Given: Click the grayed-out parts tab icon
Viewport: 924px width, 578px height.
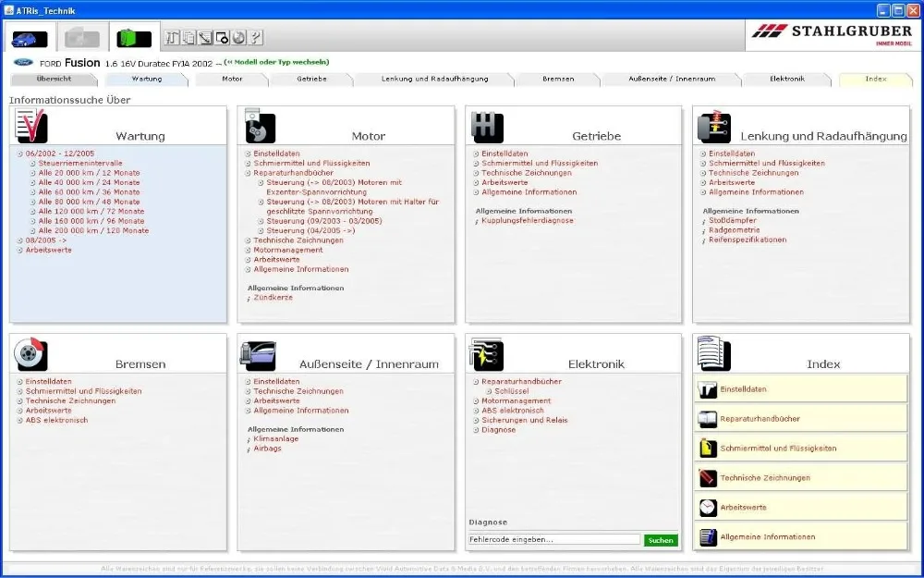Looking at the screenshot, I should point(82,39).
